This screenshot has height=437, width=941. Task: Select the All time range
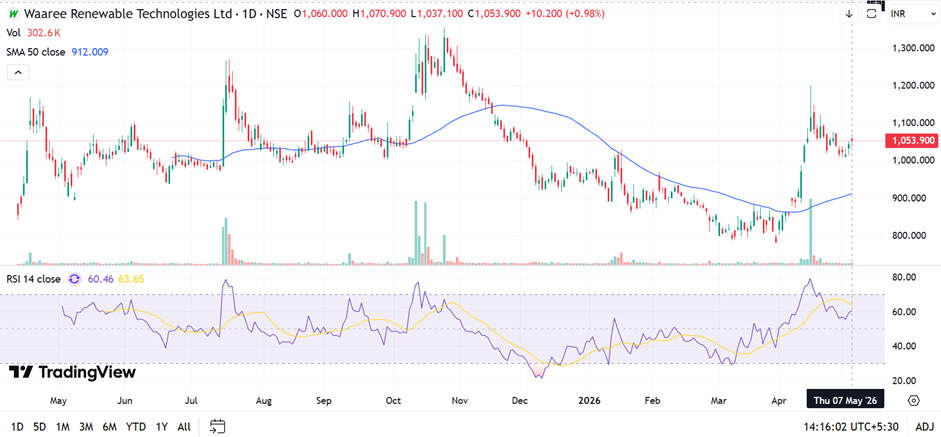click(x=184, y=427)
